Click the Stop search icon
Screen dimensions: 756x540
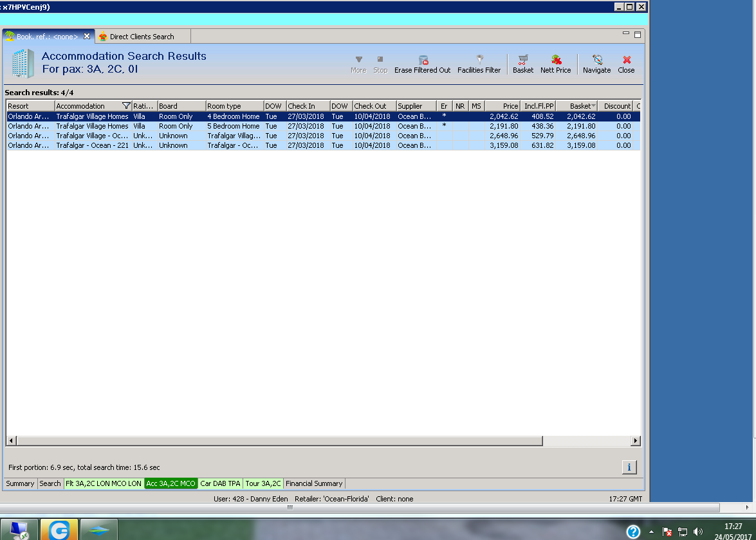(x=380, y=64)
